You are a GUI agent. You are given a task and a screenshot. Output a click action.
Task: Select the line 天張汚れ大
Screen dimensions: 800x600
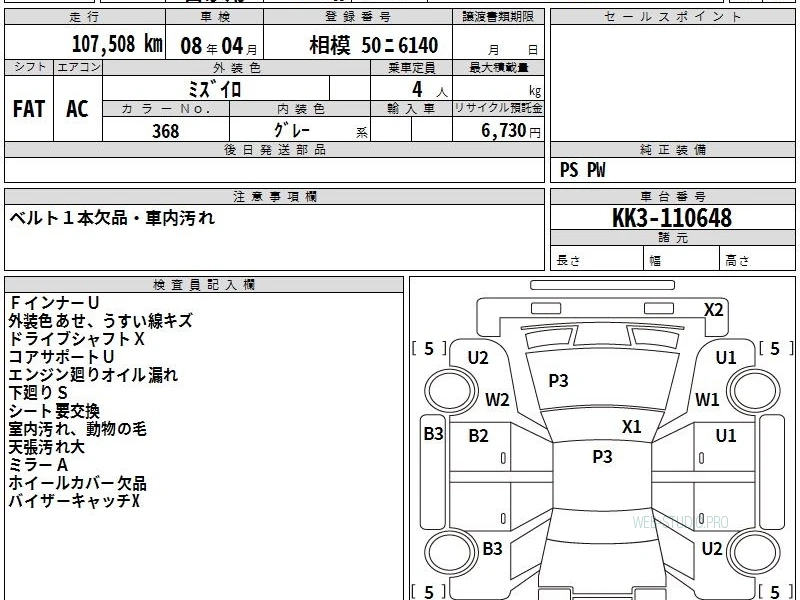coord(46,447)
